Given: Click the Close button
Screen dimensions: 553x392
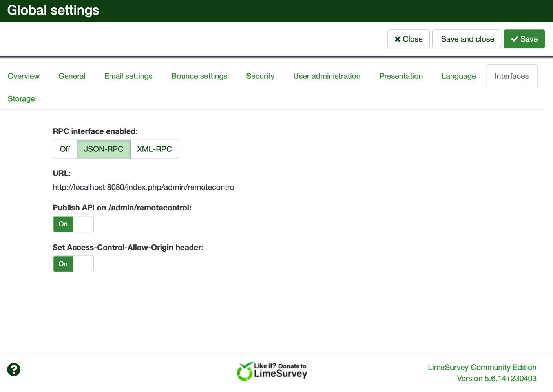Looking at the screenshot, I should tap(409, 39).
